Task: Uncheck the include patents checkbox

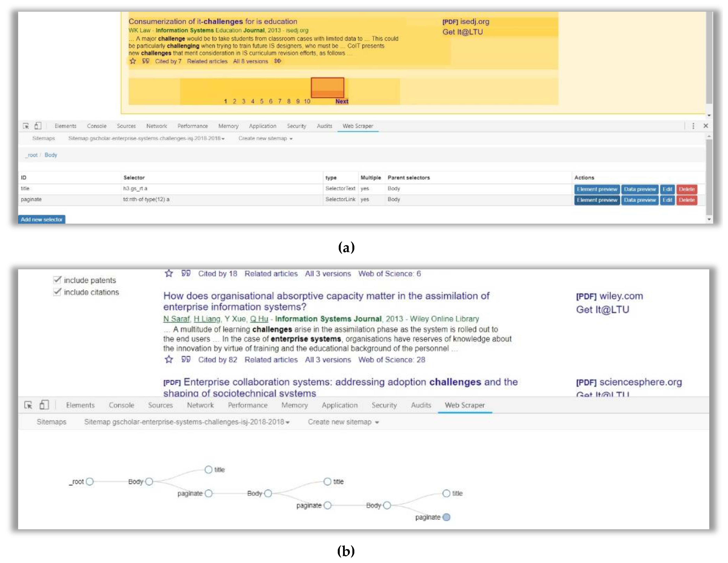Action: tap(57, 280)
